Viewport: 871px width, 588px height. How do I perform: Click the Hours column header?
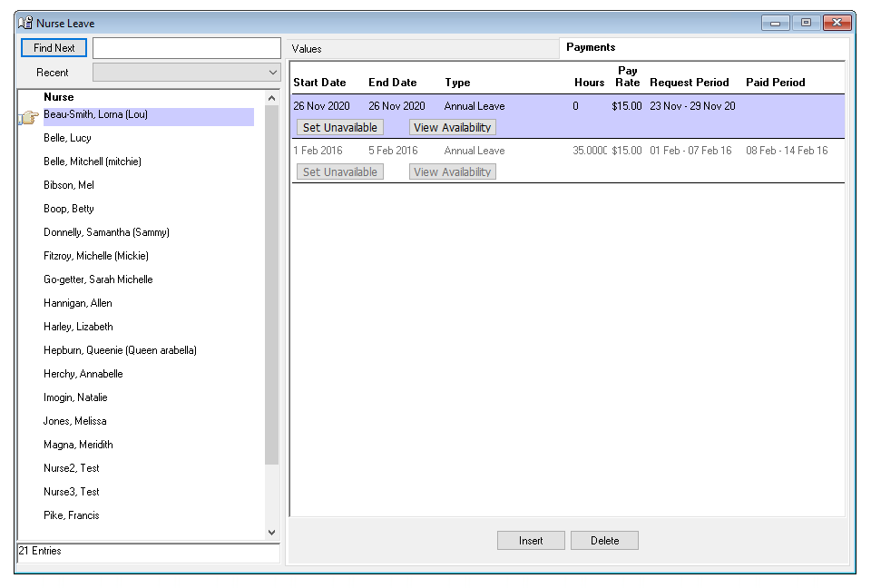click(590, 83)
